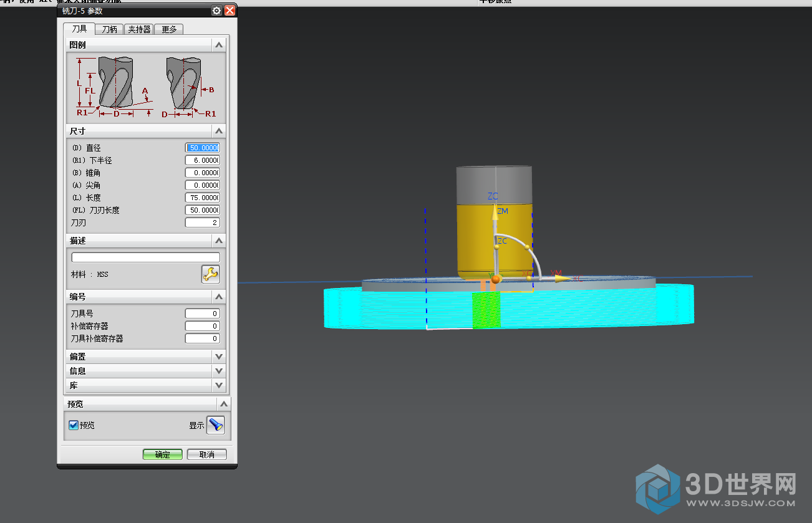The height and width of the screenshot is (523, 812).
Task: Switch to the 刀柄 tab
Action: [109, 29]
